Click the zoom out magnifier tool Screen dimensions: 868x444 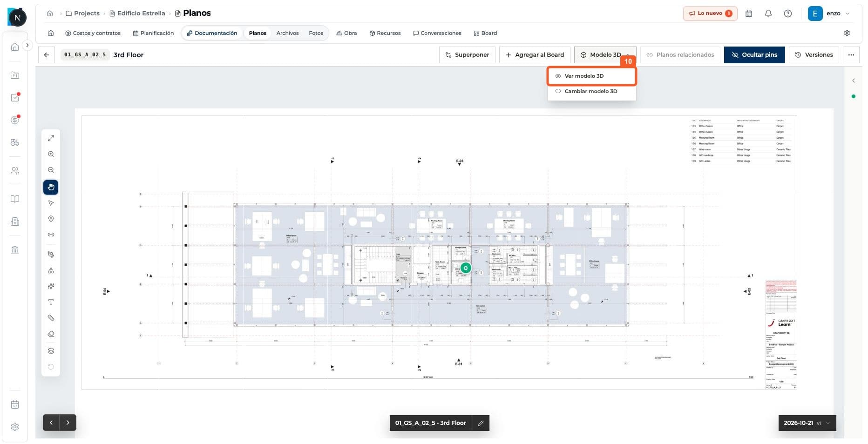pos(51,170)
